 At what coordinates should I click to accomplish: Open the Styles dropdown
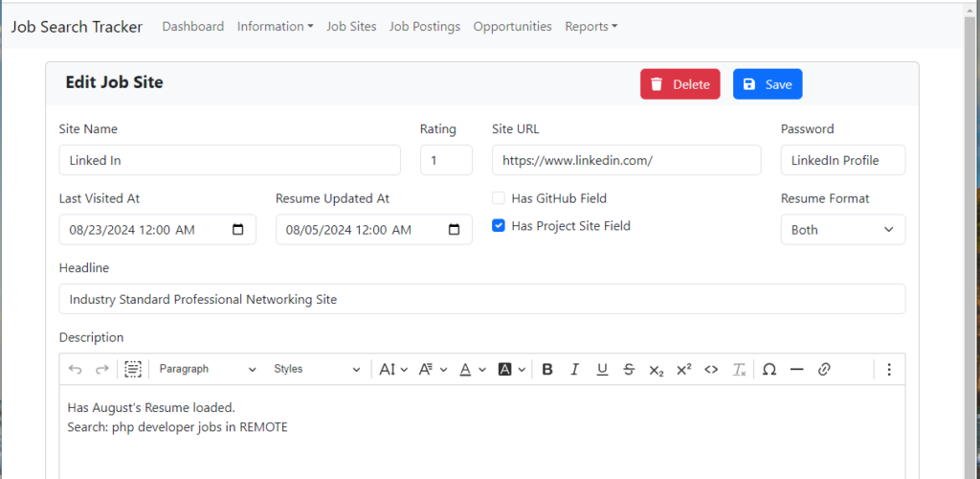tap(317, 370)
